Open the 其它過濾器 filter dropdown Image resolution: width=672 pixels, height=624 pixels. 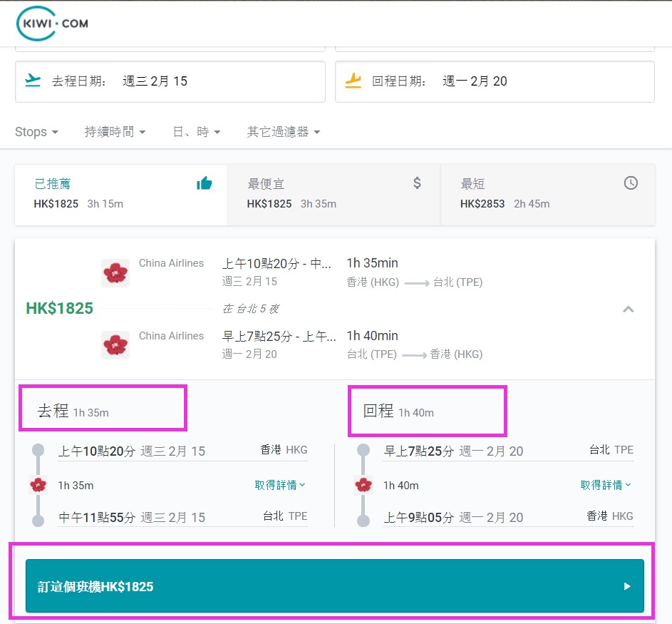coord(284,132)
